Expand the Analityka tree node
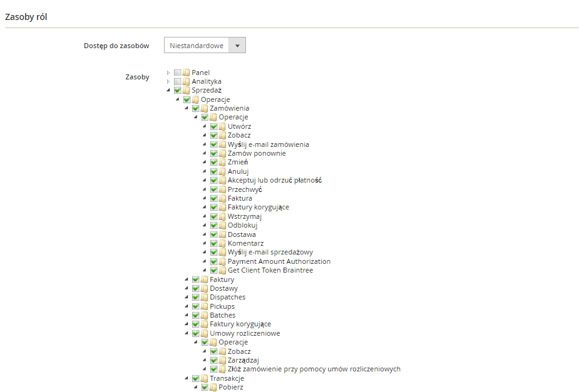Viewport: 579px width, 392px height. [x=168, y=81]
